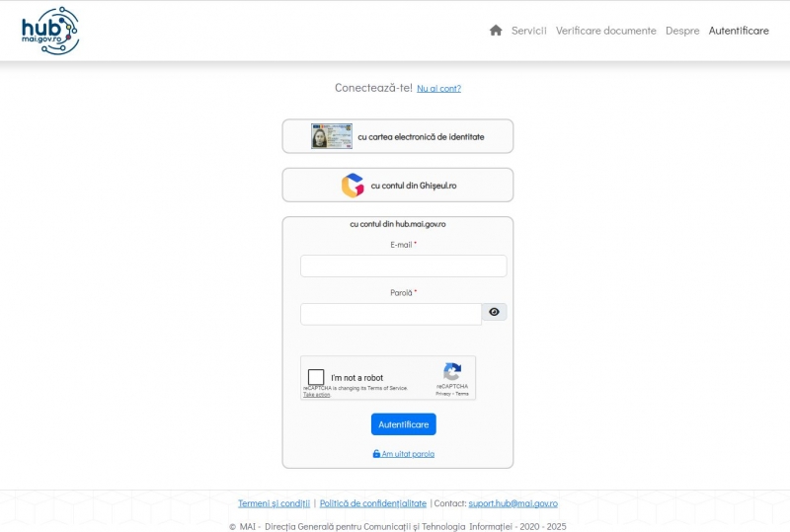Focus the Parolă input field
Image resolution: width=790 pixels, height=532 pixels.
391,314
